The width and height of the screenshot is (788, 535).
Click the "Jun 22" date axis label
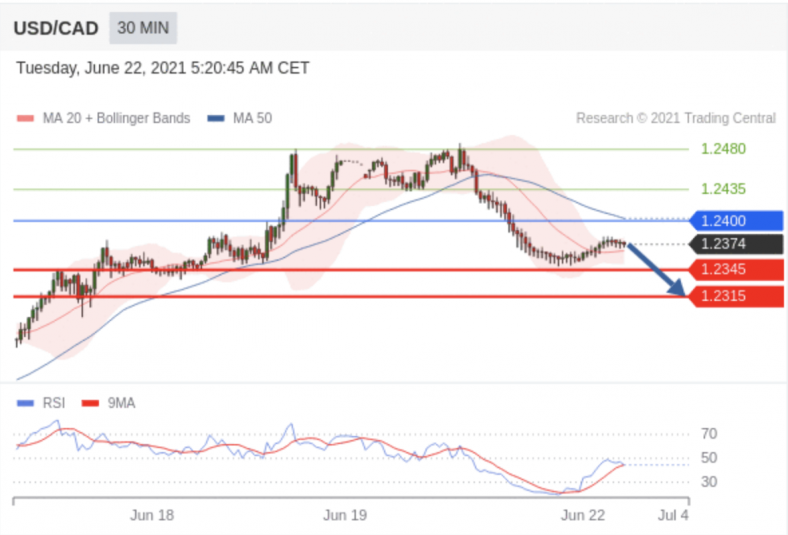(583, 515)
